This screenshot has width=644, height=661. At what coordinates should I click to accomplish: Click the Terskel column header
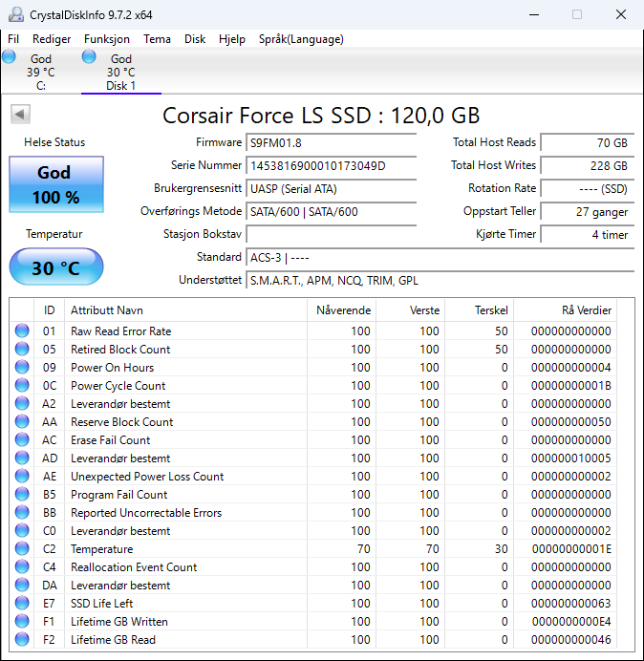479,310
